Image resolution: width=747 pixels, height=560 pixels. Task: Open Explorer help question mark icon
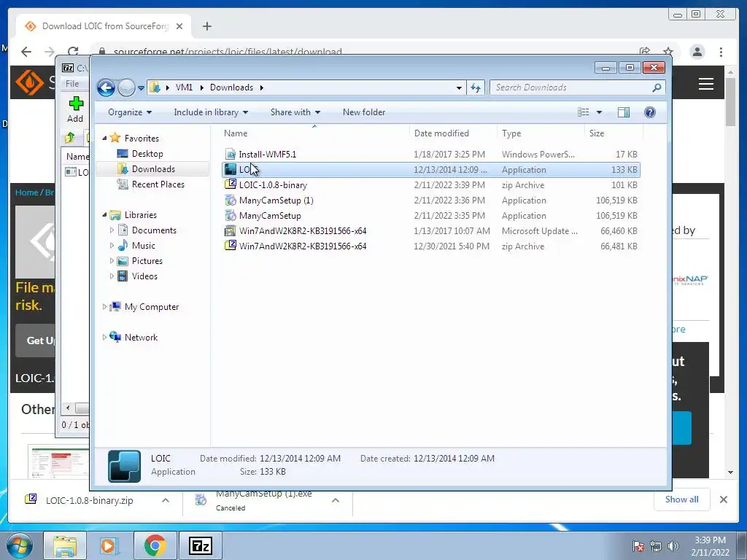tap(650, 112)
